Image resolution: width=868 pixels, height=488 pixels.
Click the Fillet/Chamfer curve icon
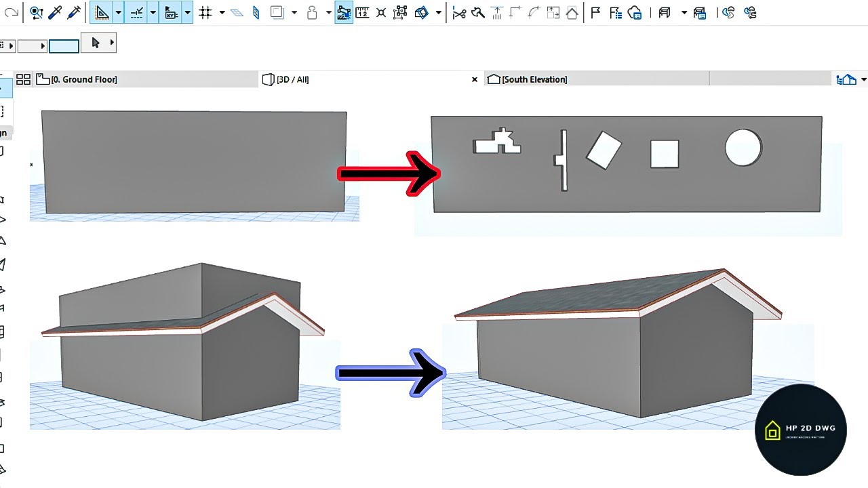(x=534, y=12)
